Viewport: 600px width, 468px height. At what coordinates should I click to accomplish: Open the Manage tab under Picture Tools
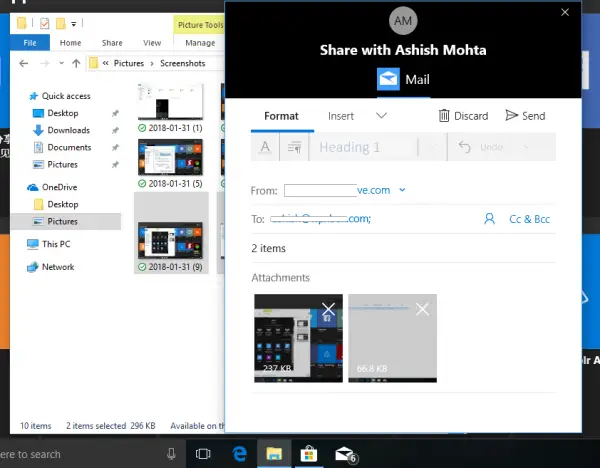pos(200,43)
